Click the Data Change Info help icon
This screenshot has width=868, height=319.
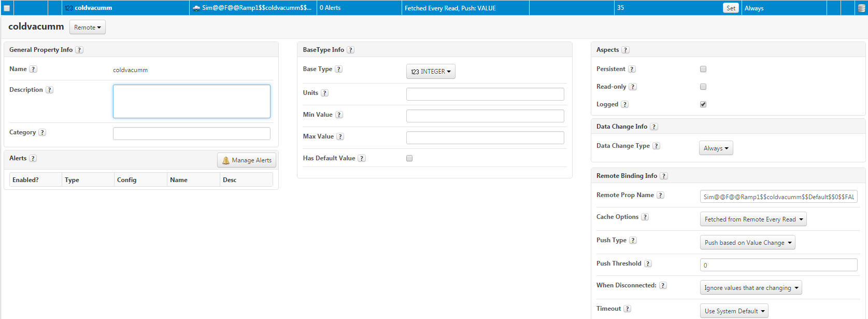coord(654,127)
